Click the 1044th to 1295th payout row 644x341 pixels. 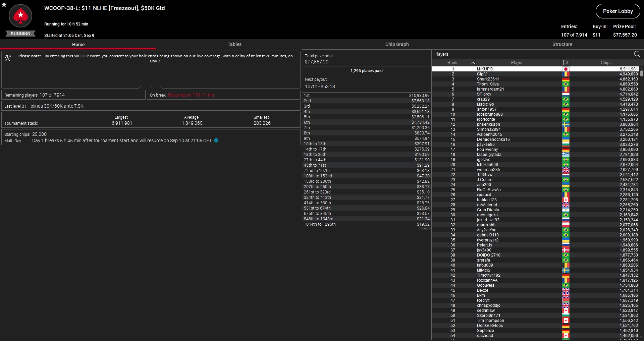(367, 224)
